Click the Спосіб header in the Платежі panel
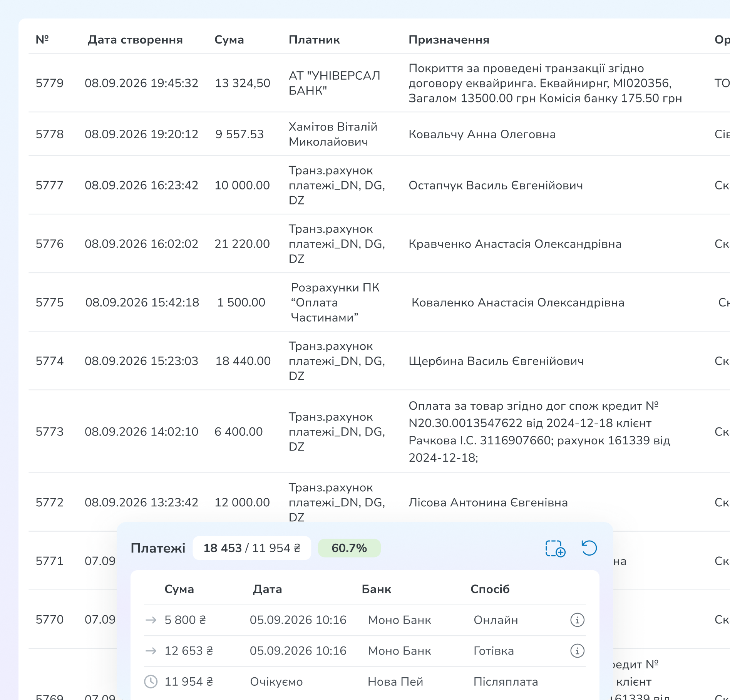The width and height of the screenshot is (730, 700). 490,589
